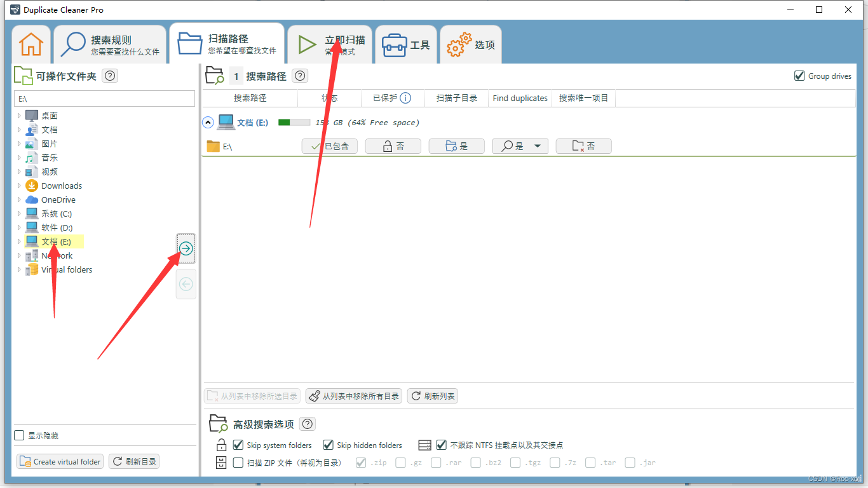Click the 文档 (E:) drive icon in search paths
Screen dimensions: 868x488
226,122
